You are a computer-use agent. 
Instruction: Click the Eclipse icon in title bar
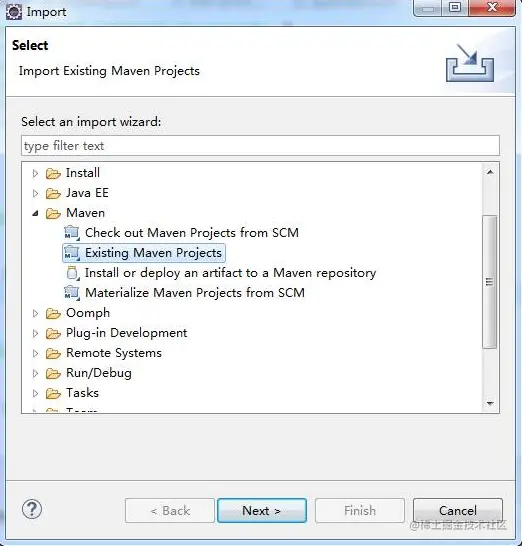[x=14, y=12]
